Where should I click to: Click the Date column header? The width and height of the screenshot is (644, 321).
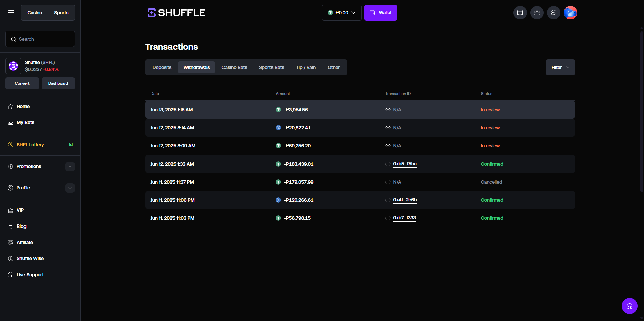[x=155, y=94]
